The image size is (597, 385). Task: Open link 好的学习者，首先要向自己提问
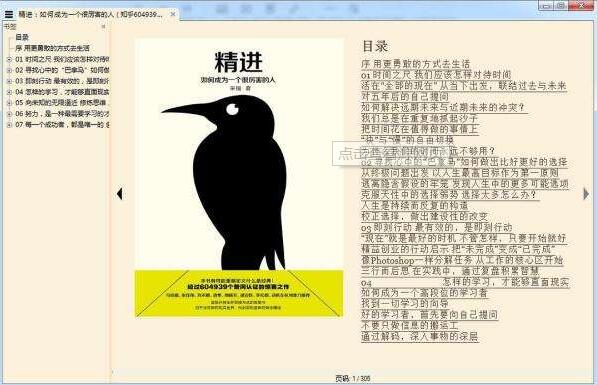pyautogui.click(x=429, y=315)
